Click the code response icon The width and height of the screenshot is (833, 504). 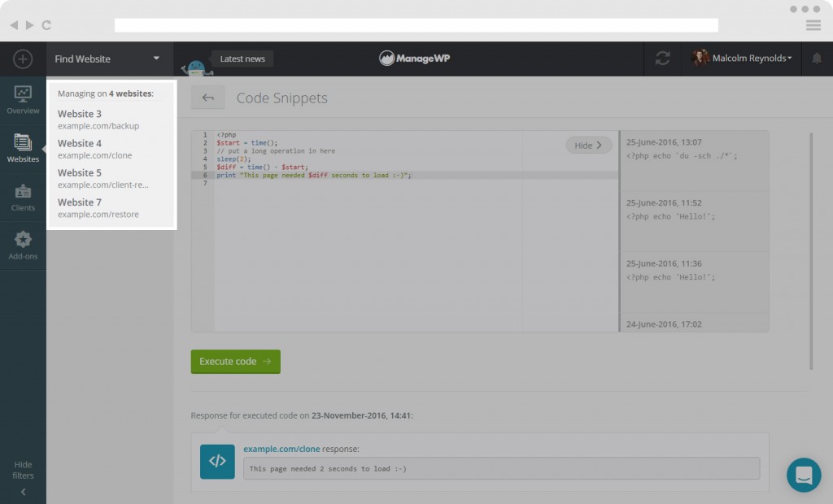point(217,462)
